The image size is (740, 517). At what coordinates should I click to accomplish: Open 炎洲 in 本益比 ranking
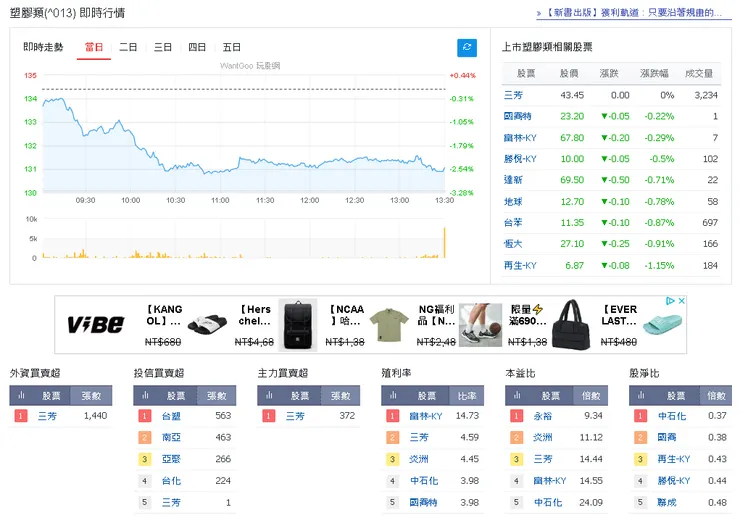(543, 438)
